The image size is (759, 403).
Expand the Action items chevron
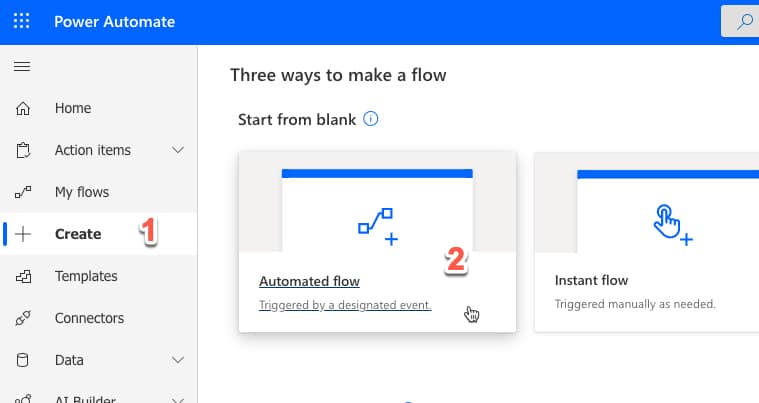click(x=178, y=150)
